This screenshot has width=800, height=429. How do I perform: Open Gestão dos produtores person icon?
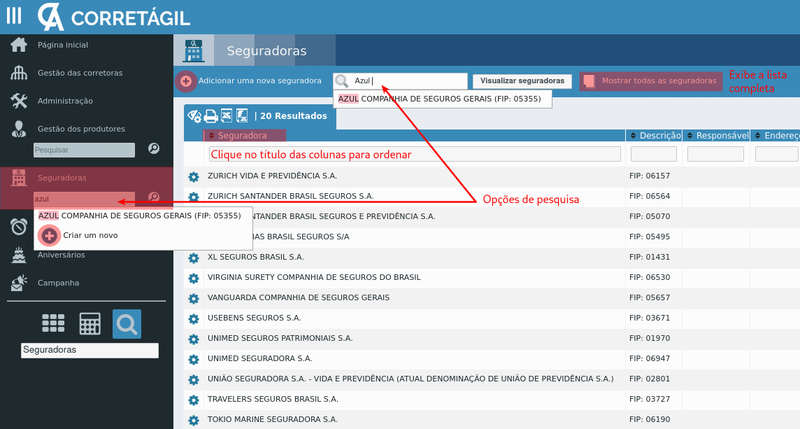click(19, 129)
